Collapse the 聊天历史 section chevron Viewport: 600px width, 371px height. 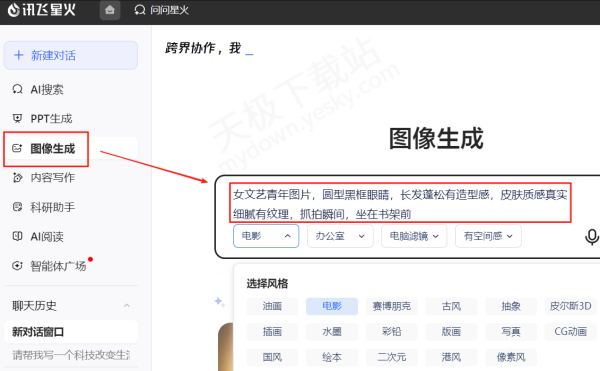point(127,306)
